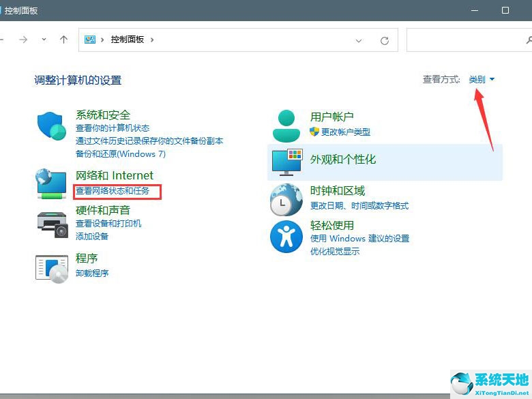Click 查看你的计算机状态 link
The image size is (532, 399).
[x=113, y=128]
